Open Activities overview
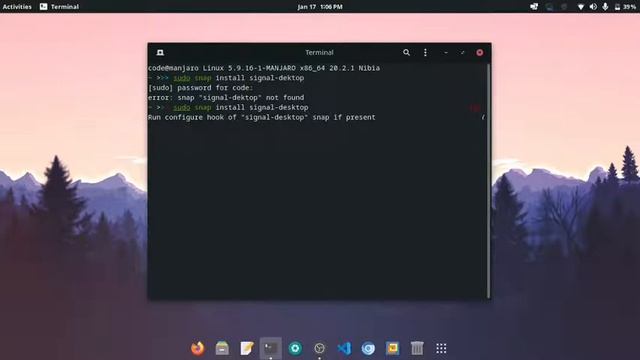This screenshot has width=640, height=360. (x=17, y=7)
